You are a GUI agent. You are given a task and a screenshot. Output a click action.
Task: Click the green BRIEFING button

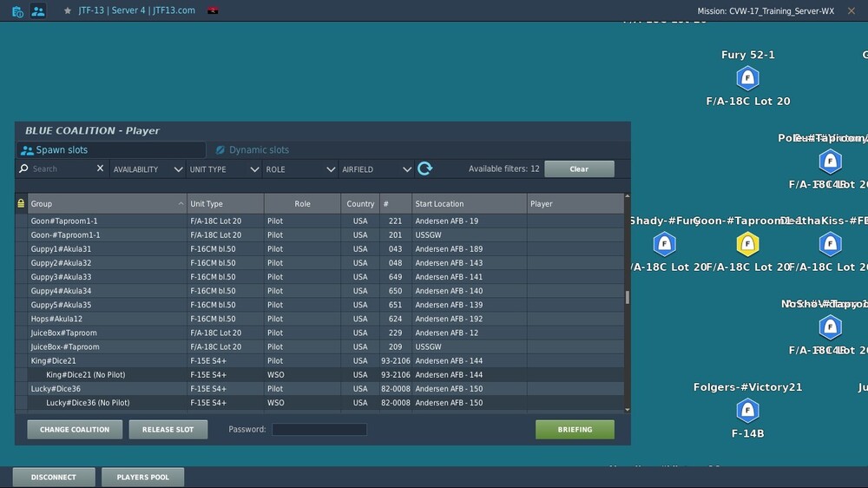(575, 429)
